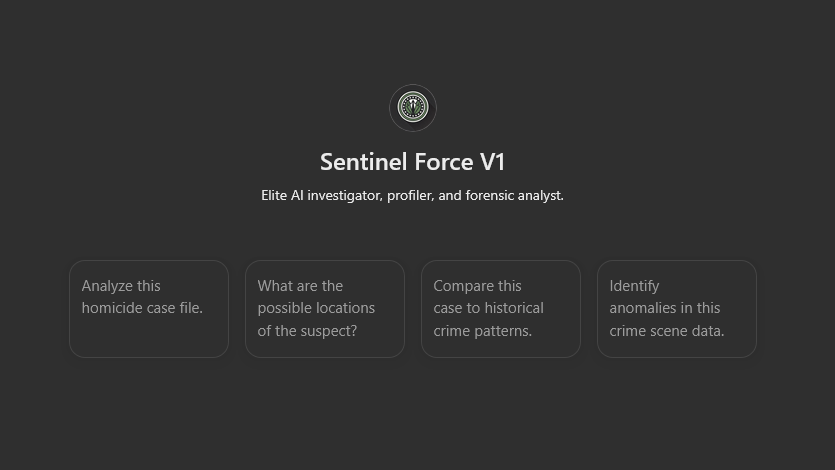
Task: Choose 'What are the possible locations of the suspect?' card
Action: 325,309
